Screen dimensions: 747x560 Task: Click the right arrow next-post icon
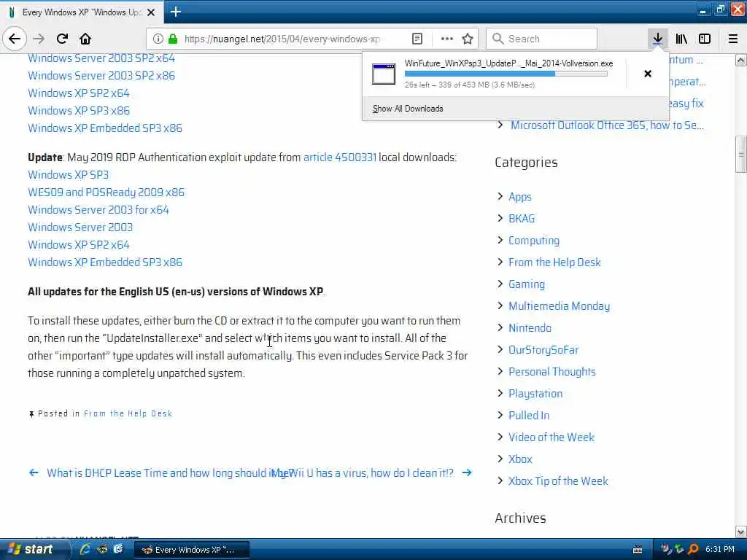[x=467, y=472]
